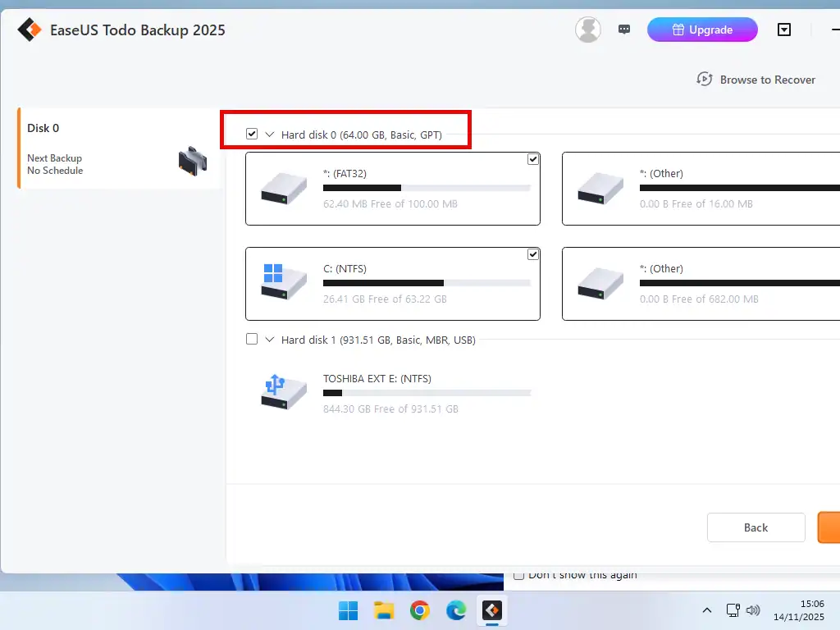Uncheck the Hard disk 0 checkbox

pos(250,133)
